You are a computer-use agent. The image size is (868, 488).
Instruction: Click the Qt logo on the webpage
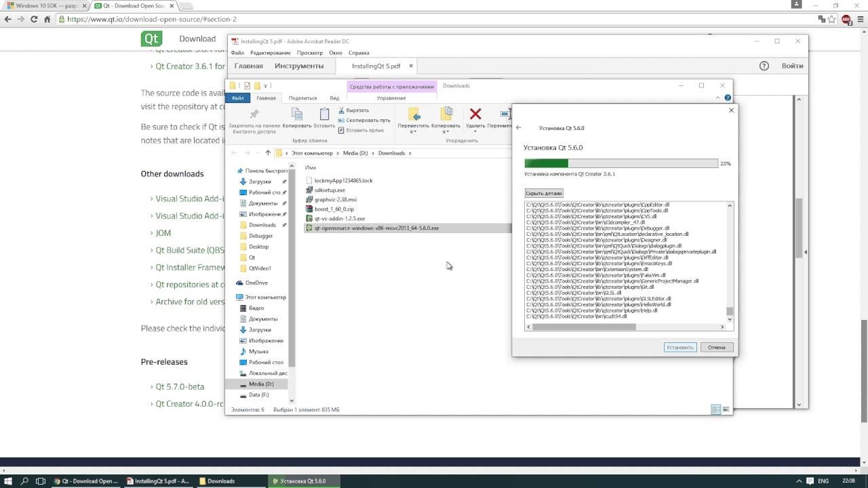point(151,39)
